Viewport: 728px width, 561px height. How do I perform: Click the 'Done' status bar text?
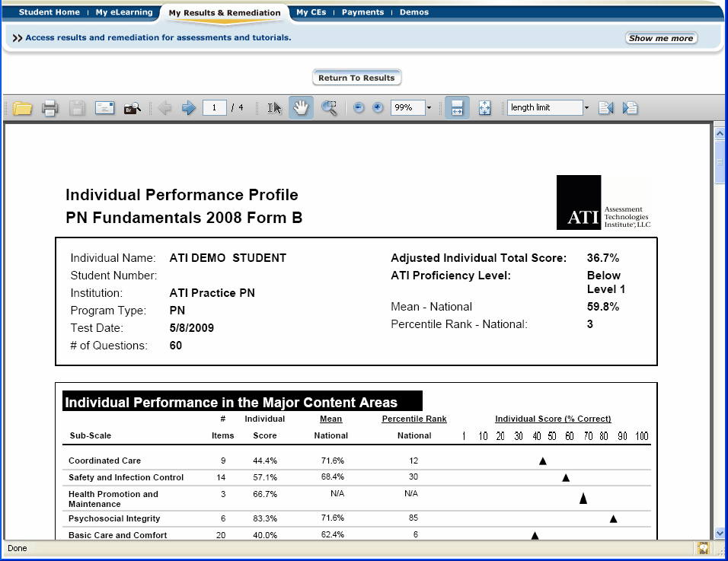pos(18,549)
